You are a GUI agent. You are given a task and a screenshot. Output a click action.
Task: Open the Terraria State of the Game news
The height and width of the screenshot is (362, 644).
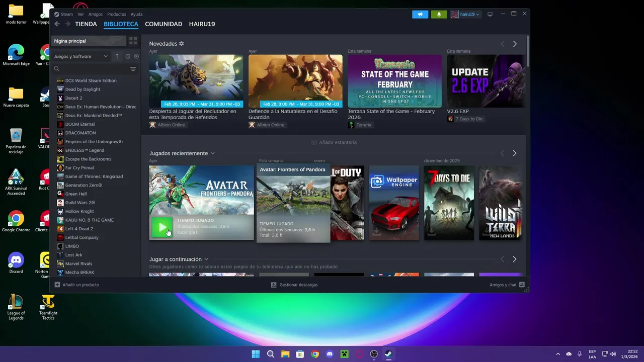coord(394,81)
